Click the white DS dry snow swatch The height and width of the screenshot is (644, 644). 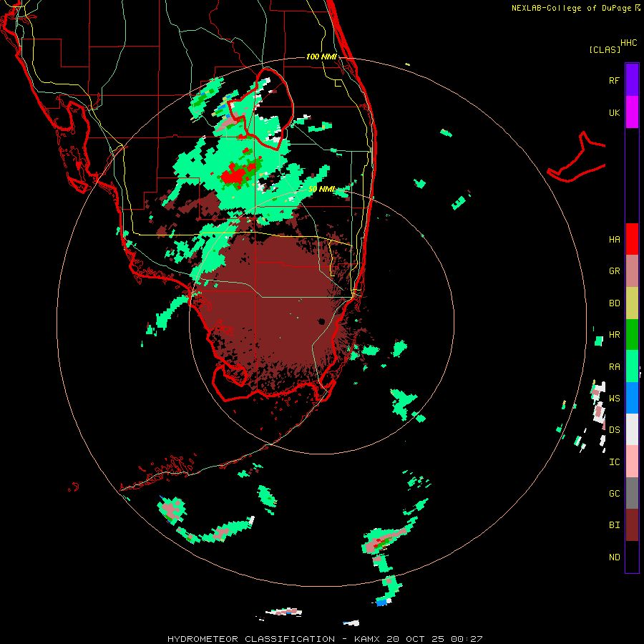pyautogui.click(x=632, y=429)
